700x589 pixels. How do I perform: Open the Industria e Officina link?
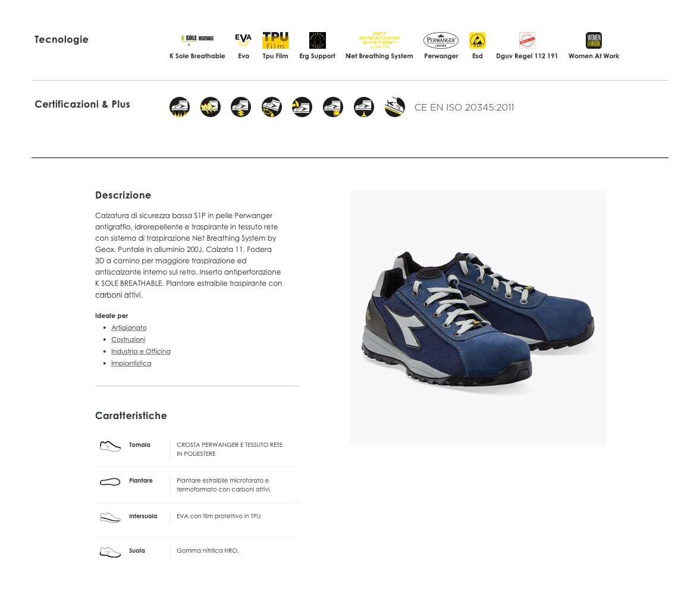140,352
